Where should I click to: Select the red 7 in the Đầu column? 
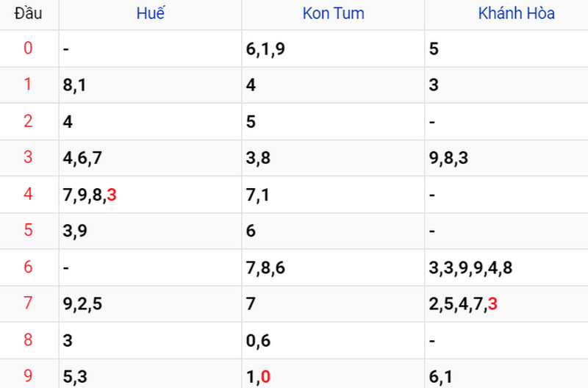[x=28, y=303]
